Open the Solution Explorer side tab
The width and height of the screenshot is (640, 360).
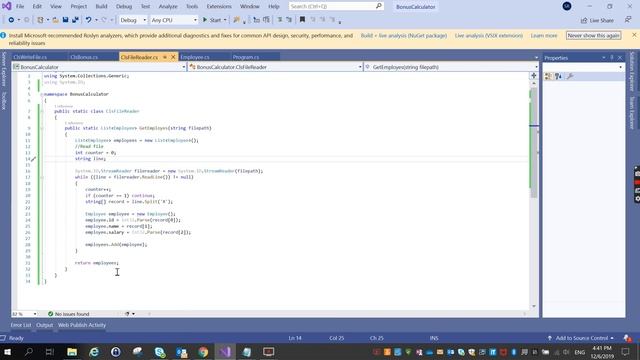click(x=632, y=72)
